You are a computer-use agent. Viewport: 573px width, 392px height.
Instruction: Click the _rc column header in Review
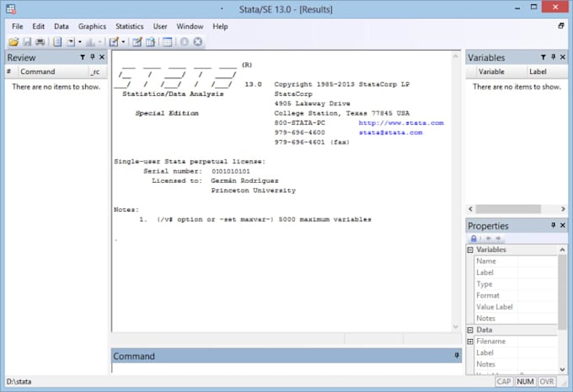(x=96, y=72)
